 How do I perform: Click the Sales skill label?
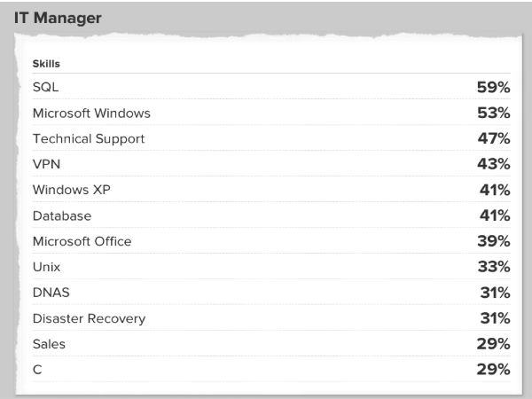click(x=49, y=343)
